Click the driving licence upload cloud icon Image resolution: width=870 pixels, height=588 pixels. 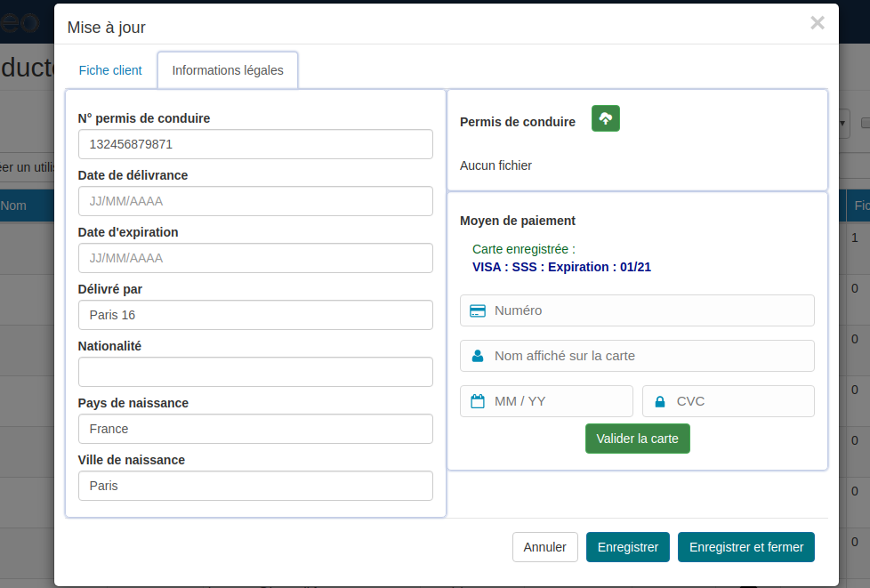pos(606,118)
